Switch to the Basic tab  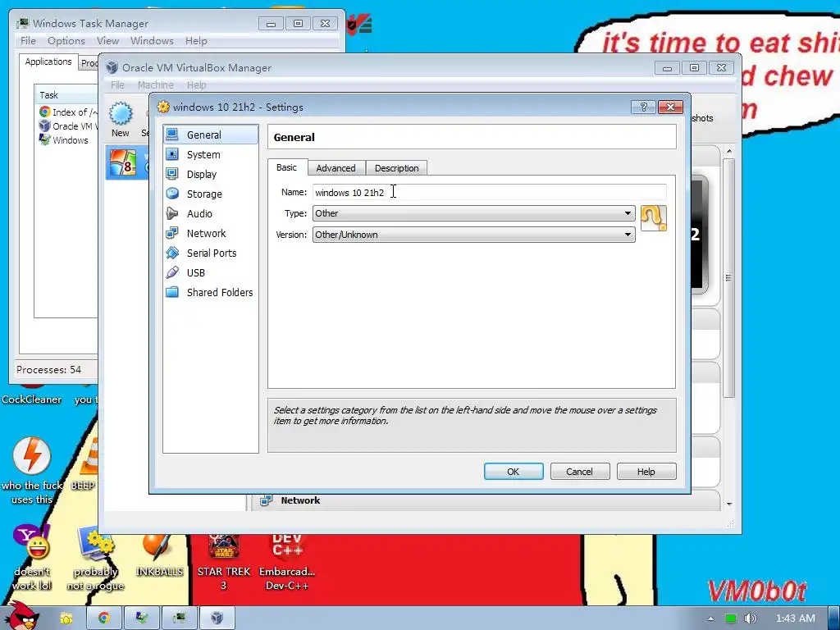tap(286, 167)
